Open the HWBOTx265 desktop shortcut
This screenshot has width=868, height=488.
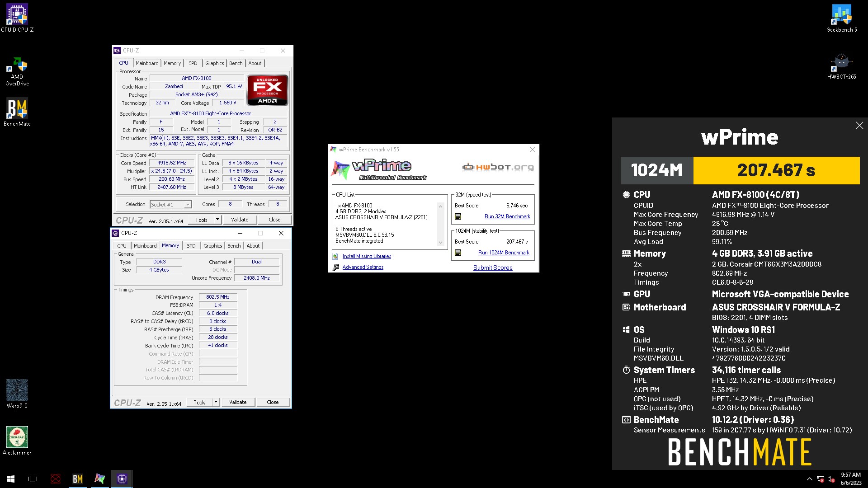[x=841, y=66]
